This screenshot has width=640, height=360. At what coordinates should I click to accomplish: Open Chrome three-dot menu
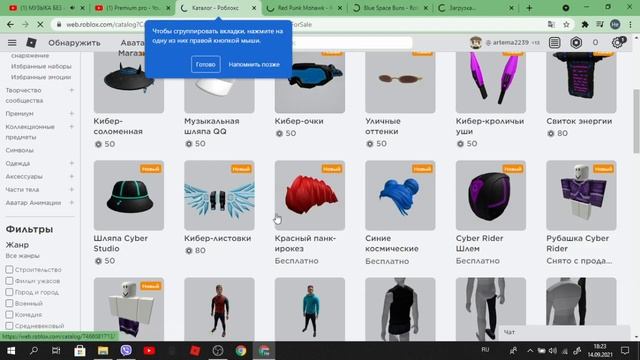pos(630,24)
